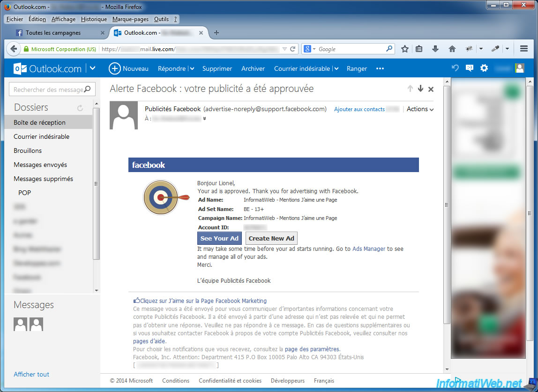Viewport: 538px width, 392px height.
Task: Close the open email with X
Action: point(431,89)
